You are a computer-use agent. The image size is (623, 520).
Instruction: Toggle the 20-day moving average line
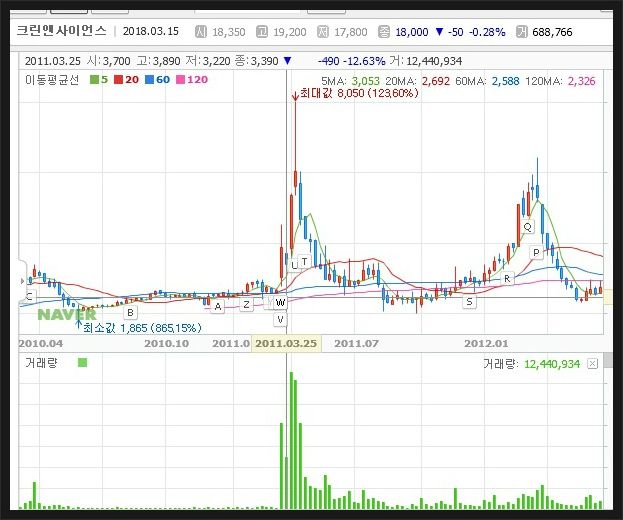point(126,79)
